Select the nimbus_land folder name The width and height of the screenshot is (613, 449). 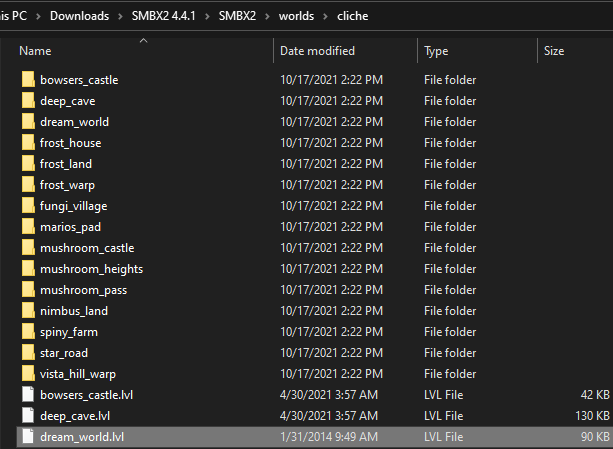74,311
